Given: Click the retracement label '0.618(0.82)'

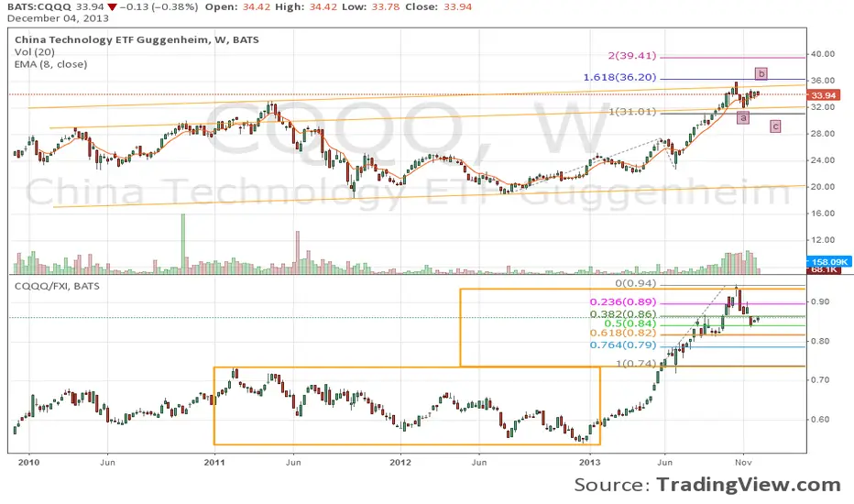Looking at the screenshot, I should [x=623, y=333].
